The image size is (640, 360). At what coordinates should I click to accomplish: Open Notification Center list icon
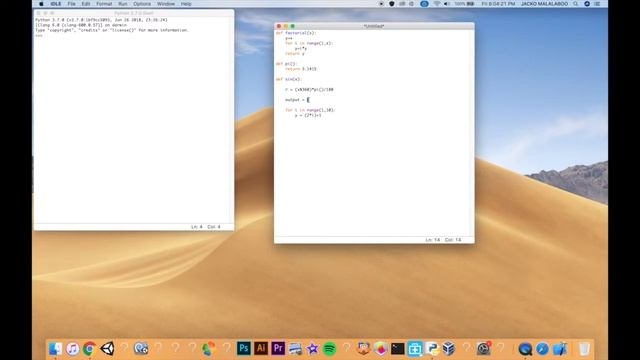coord(597,4)
